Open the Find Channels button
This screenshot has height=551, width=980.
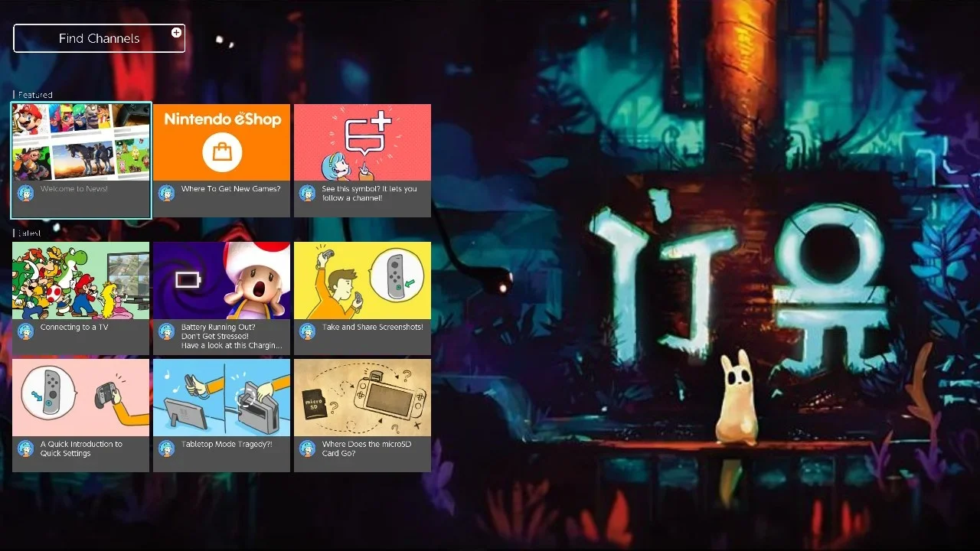(x=99, y=38)
